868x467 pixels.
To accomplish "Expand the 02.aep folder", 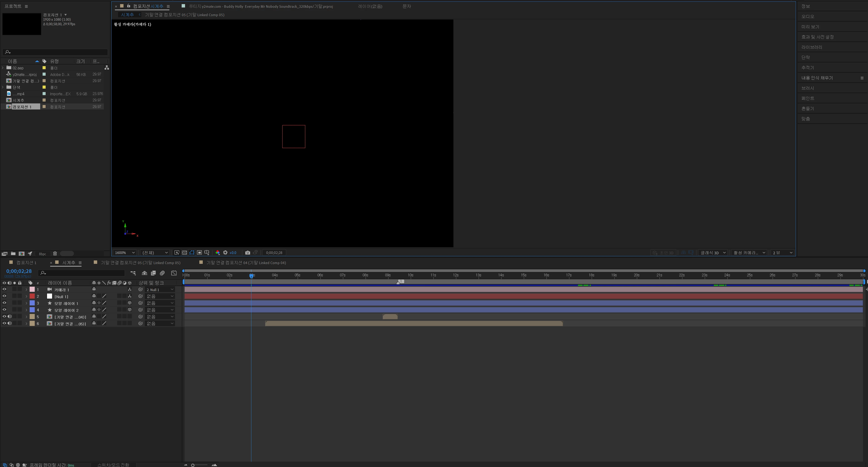I will click(3, 68).
